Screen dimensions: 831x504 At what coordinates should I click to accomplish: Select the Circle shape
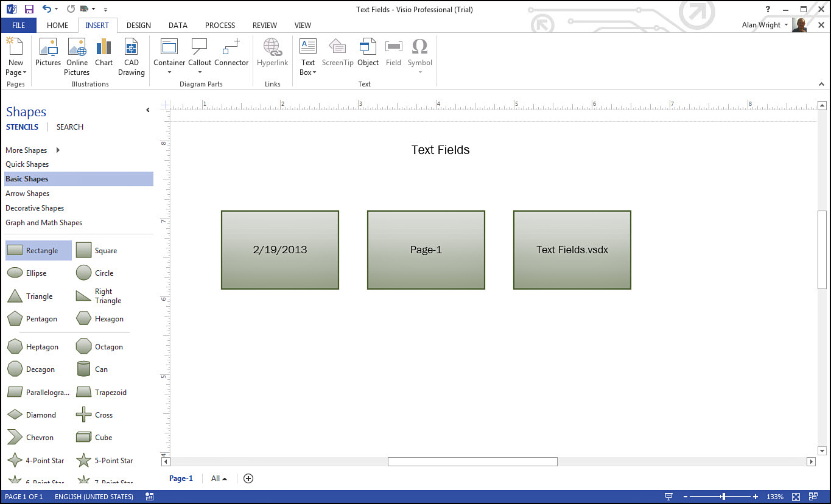[x=94, y=273]
